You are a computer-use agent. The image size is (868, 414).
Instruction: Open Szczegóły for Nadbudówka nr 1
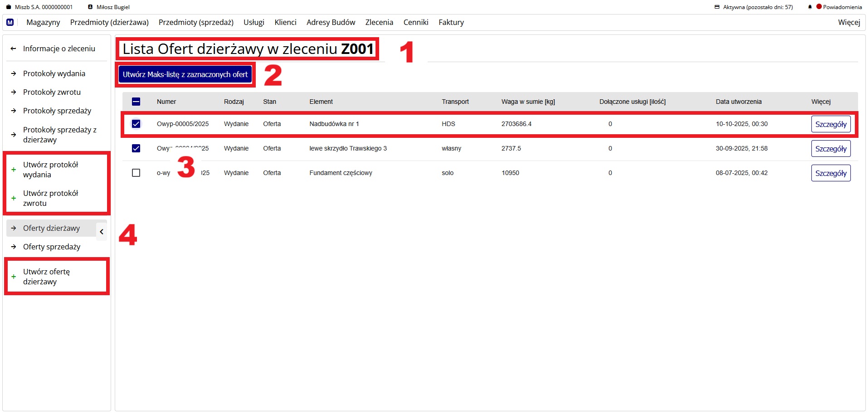tap(831, 123)
